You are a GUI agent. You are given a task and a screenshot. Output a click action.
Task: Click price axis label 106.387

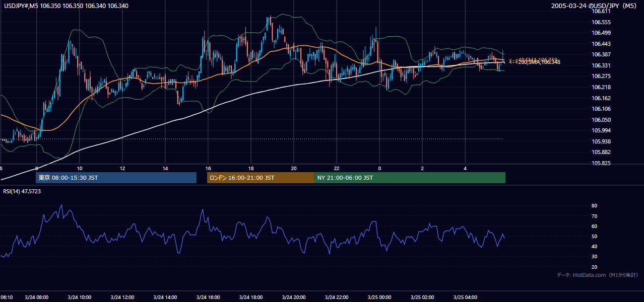point(601,54)
